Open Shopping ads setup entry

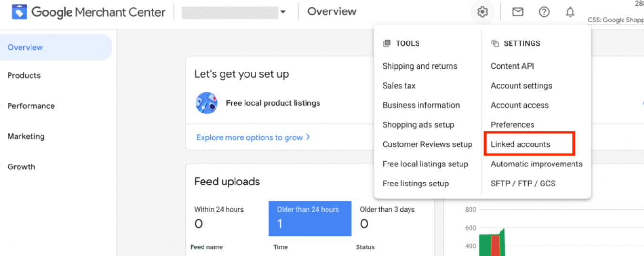(x=418, y=125)
